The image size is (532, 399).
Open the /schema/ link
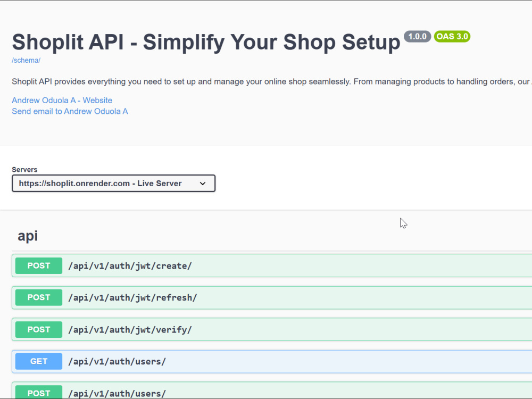click(x=26, y=61)
